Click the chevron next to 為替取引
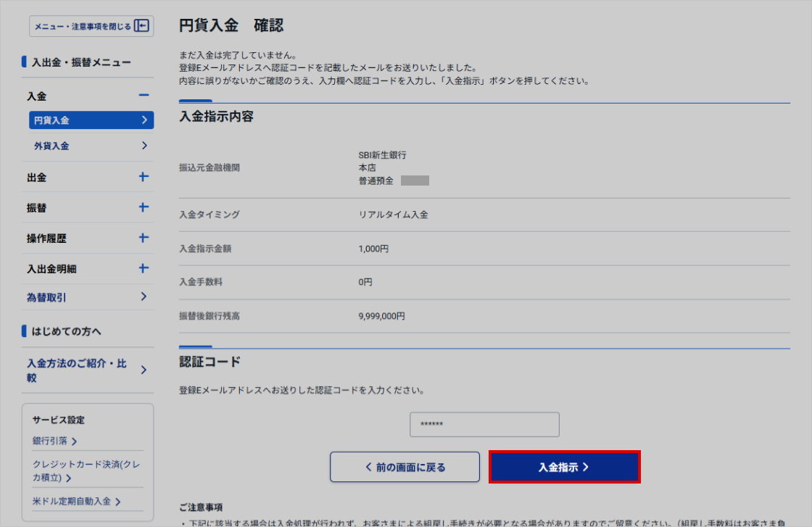This screenshot has height=527, width=812. [144, 296]
